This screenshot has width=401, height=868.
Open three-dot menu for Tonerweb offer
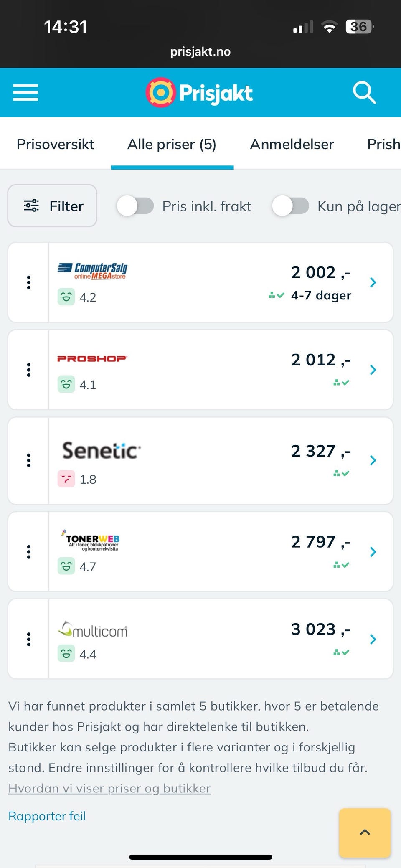[29, 552]
